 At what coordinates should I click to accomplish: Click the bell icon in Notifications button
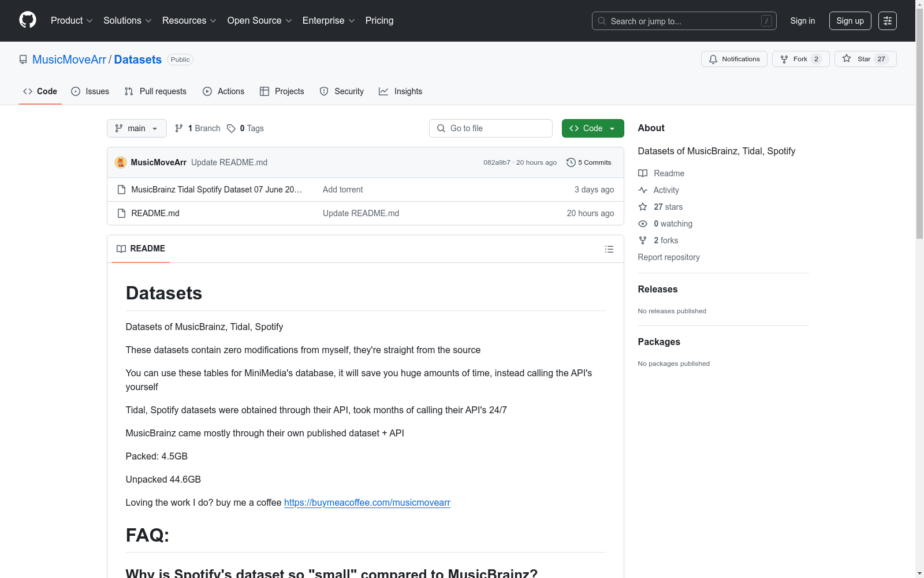(713, 59)
